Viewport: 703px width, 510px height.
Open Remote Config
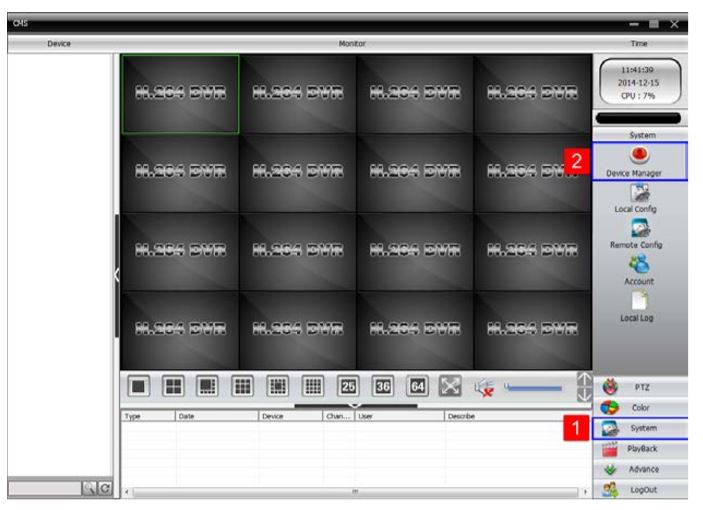(x=637, y=234)
